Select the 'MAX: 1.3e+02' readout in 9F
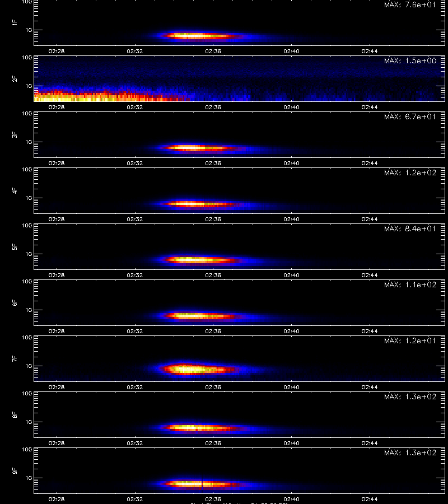The image size is (448, 504). [x=410, y=452]
